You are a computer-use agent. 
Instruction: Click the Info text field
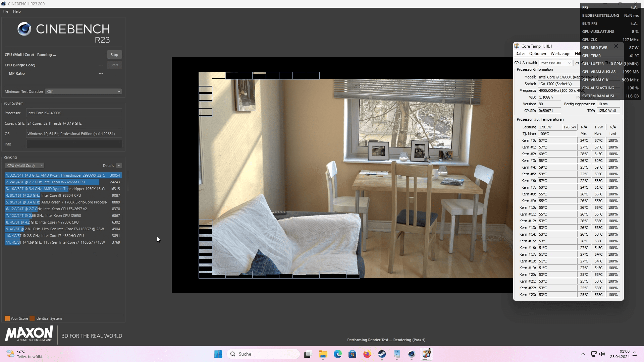click(74, 144)
